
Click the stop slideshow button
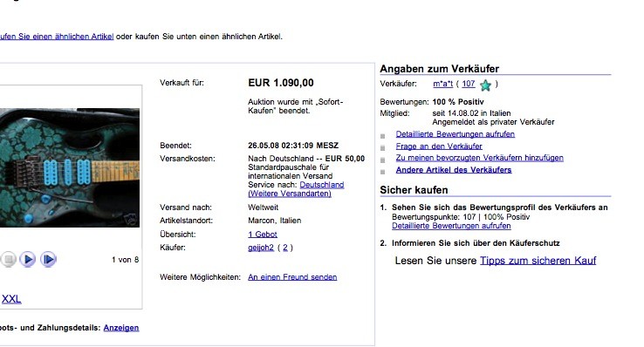click(9, 259)
